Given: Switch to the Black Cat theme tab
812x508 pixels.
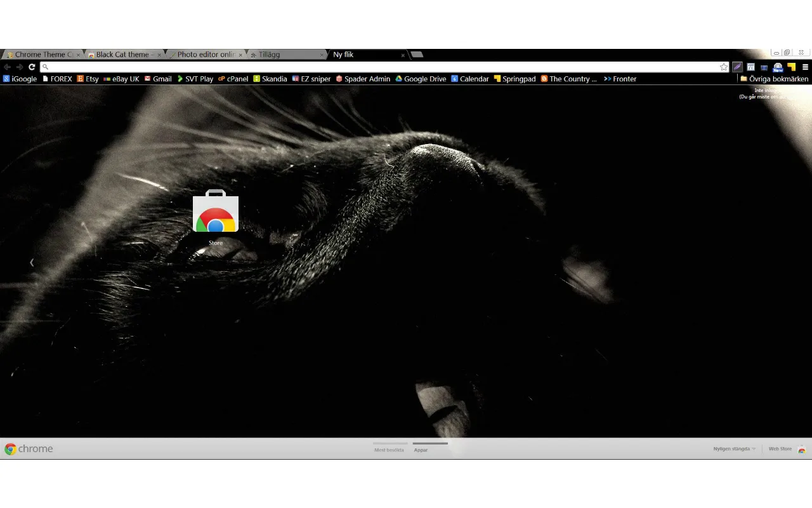Looking at the screenshot, I should click(124, 55).
